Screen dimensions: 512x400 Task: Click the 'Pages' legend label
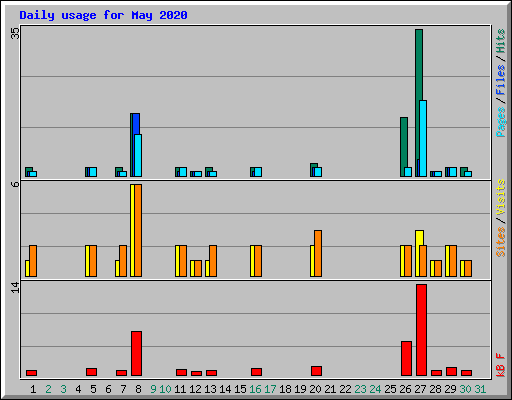pyautogui.click(x=500, y=122)
